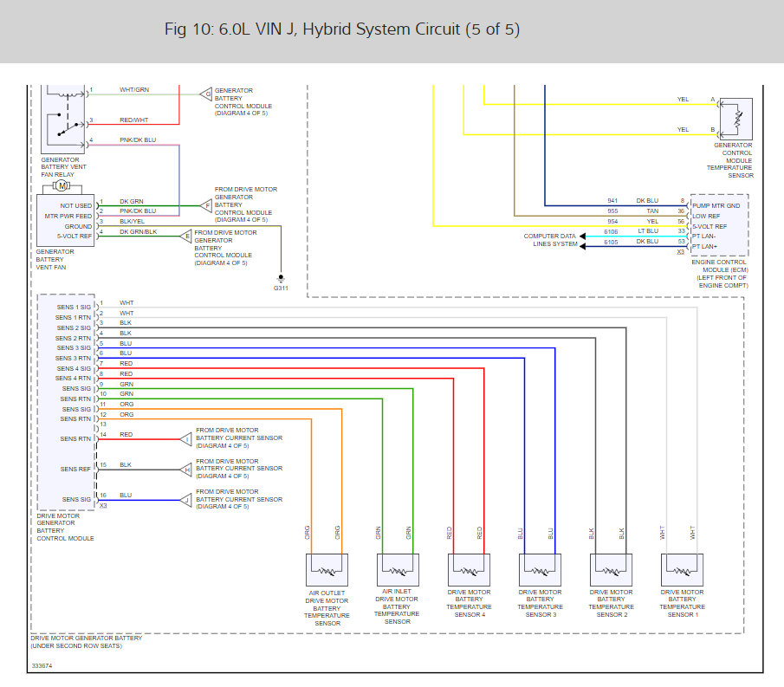The height and width of the screenshot is (687, 784).
Task: Click the Generator Control Module Temperature Sensor symbol
Action: click(735, 119)
